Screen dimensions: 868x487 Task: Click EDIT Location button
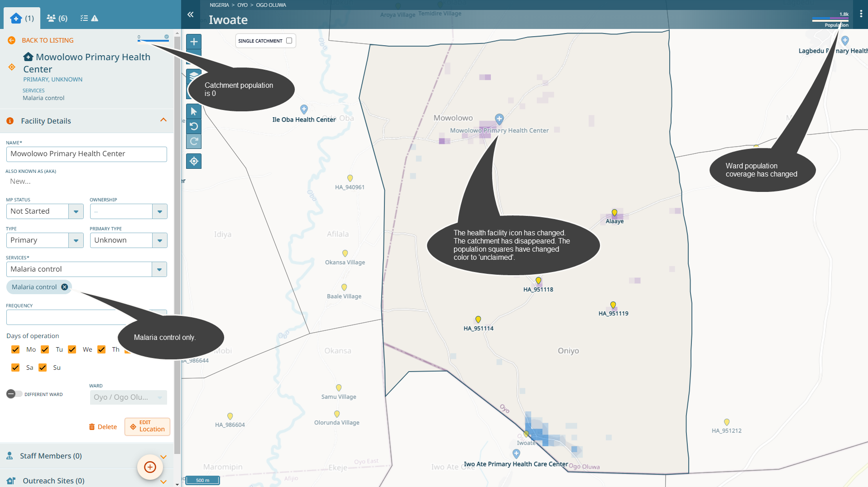click(x=147, y=426)
